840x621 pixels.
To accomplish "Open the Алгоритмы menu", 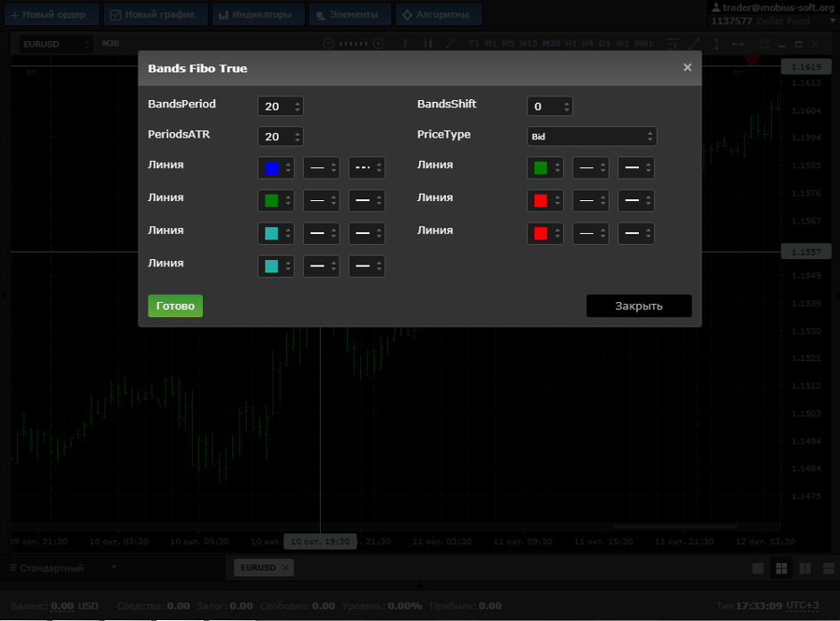I will [x=438, y=14].
